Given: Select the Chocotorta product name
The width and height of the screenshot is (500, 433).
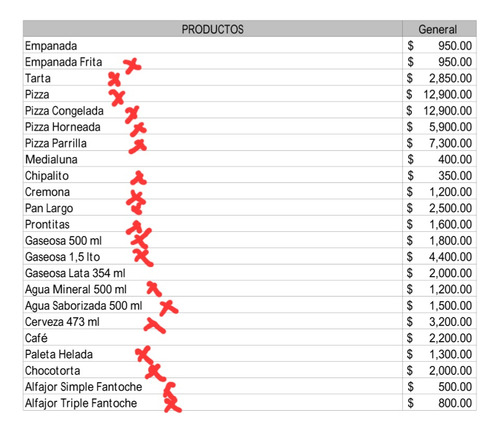Looking at the screenshot, I should pos(52,371).
